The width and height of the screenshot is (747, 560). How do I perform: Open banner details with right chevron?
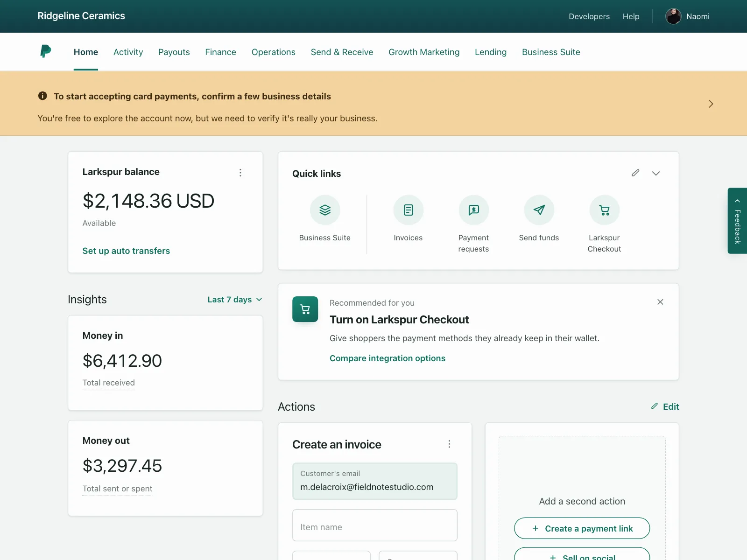(711, 104)
